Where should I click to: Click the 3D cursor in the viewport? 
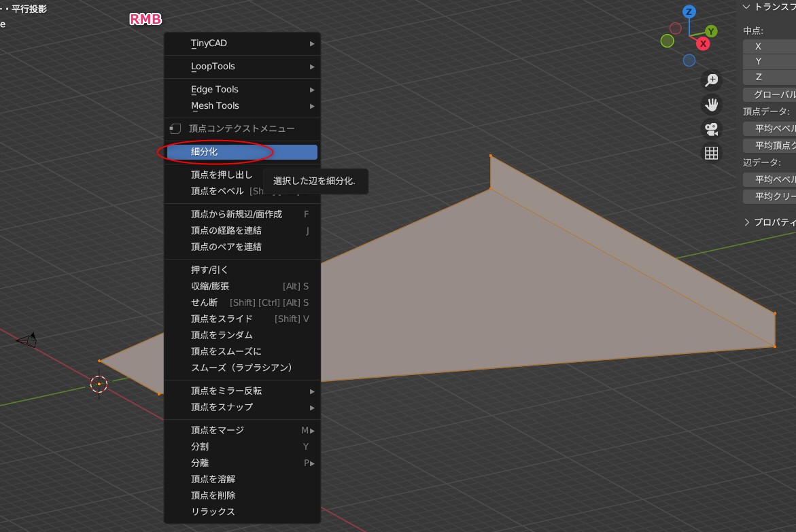[99, 384]
